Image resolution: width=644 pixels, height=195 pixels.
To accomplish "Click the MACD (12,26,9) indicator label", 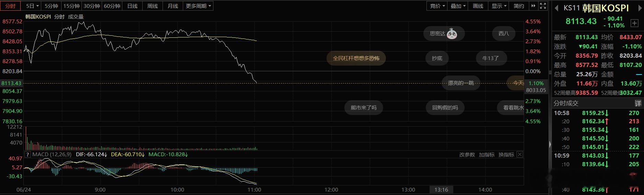I will coord(52,154).
